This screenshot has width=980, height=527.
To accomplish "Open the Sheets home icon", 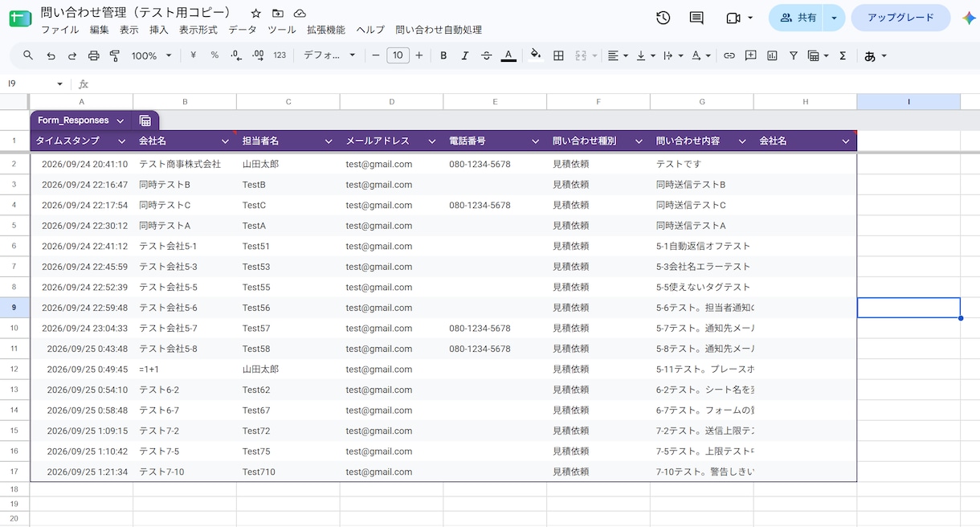I will [x=20, y=18].
